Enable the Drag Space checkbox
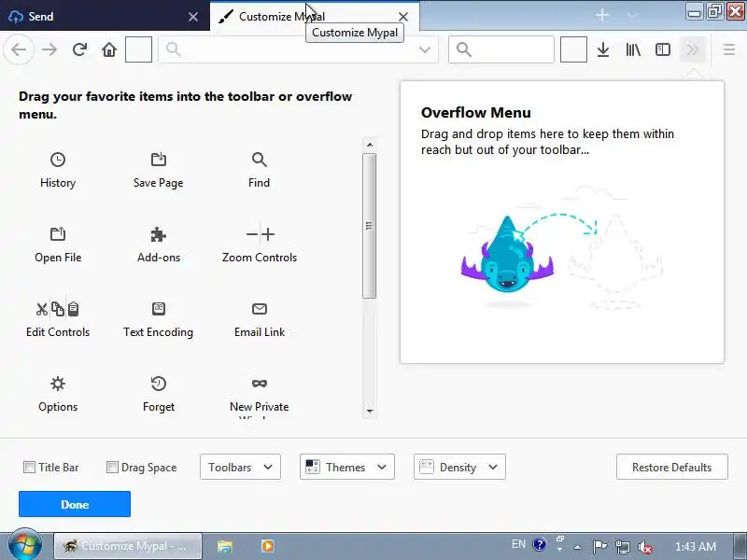 coord(112,468)
